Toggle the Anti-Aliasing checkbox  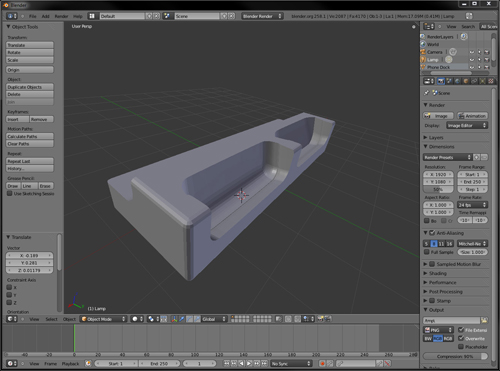click(432, 233)
